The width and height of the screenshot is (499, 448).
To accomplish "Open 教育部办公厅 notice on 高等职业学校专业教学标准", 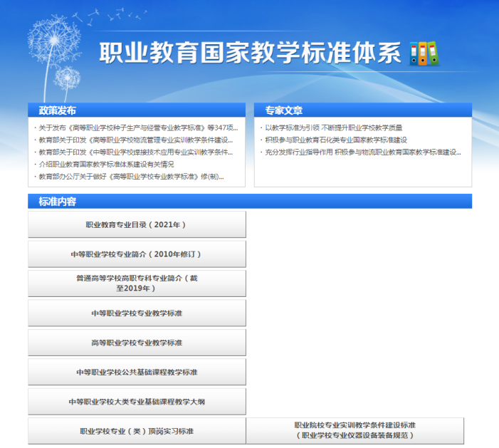I will [131, 176].
